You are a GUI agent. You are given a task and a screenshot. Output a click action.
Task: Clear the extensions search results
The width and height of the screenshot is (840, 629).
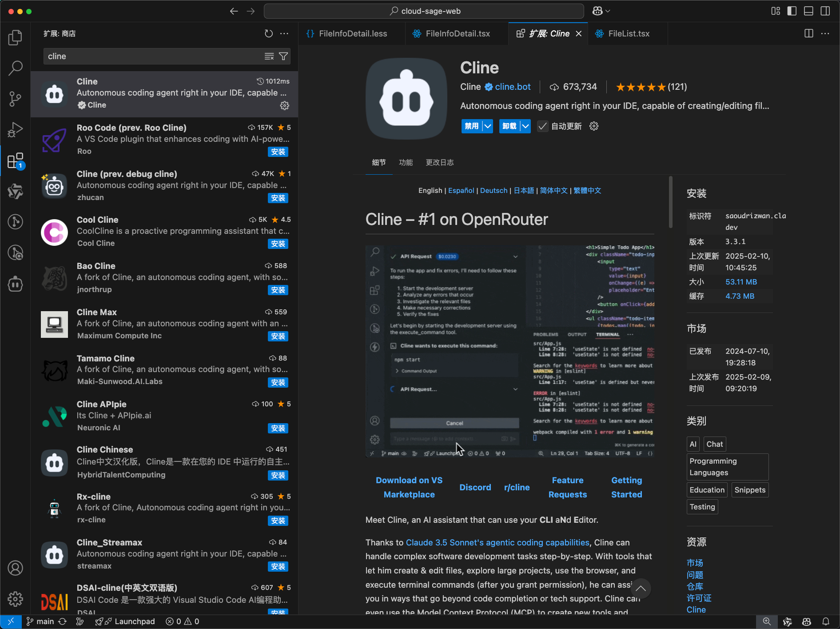tap(269, 56)
